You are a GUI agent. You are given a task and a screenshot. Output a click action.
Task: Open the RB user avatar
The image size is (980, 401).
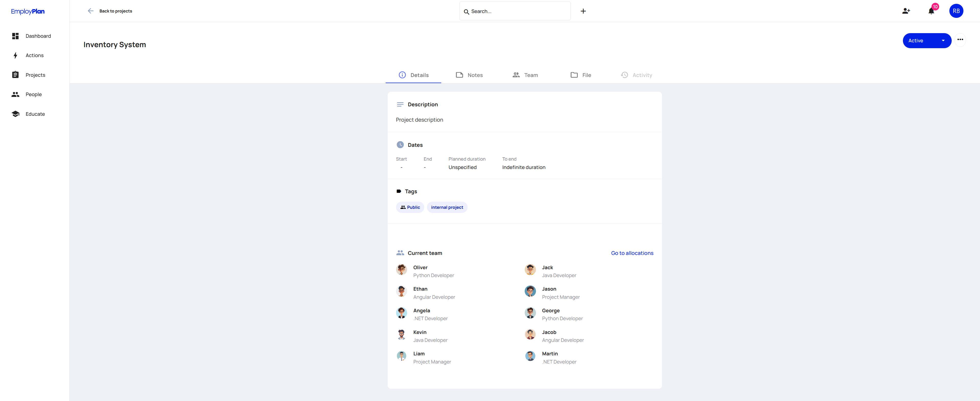(x=956, y=11)
